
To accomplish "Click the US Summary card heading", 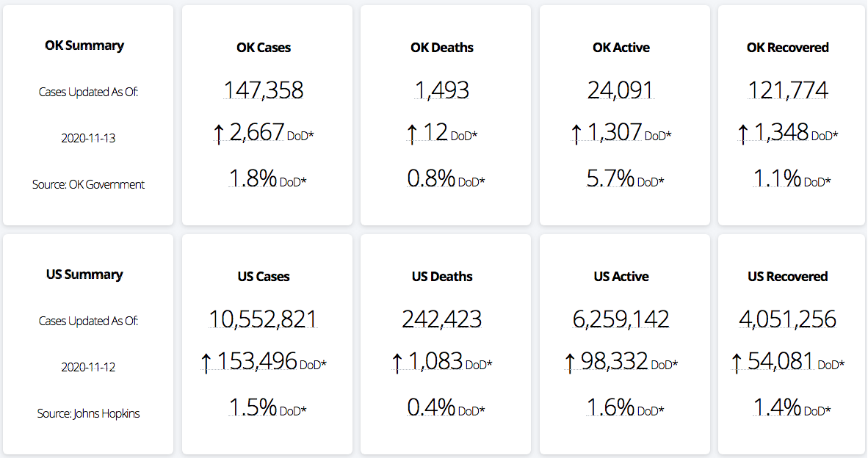I will point(84,275).
